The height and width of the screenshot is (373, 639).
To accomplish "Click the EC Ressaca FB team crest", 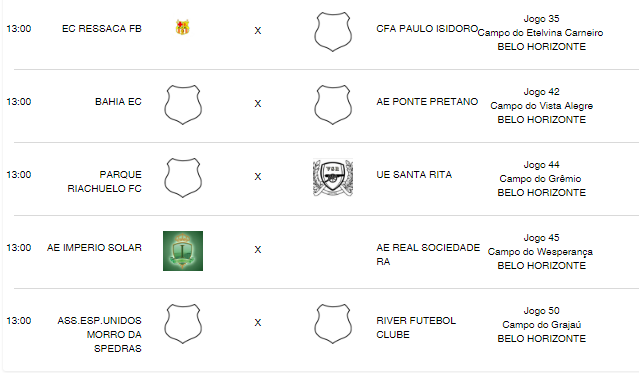I will 183,27.
